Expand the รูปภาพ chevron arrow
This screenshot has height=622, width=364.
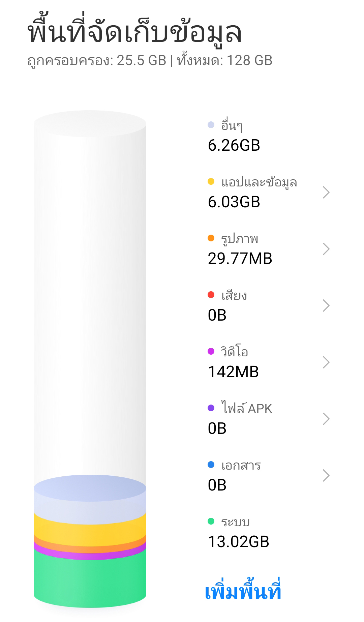click(x=326, y=249)
